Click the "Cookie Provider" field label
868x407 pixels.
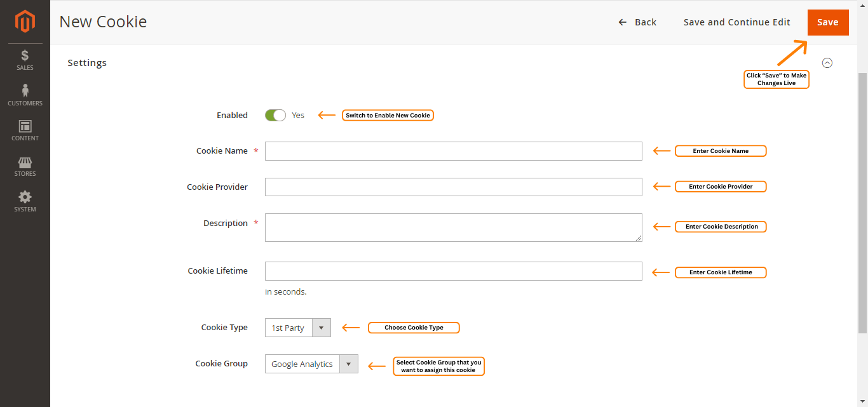(217, 187)
